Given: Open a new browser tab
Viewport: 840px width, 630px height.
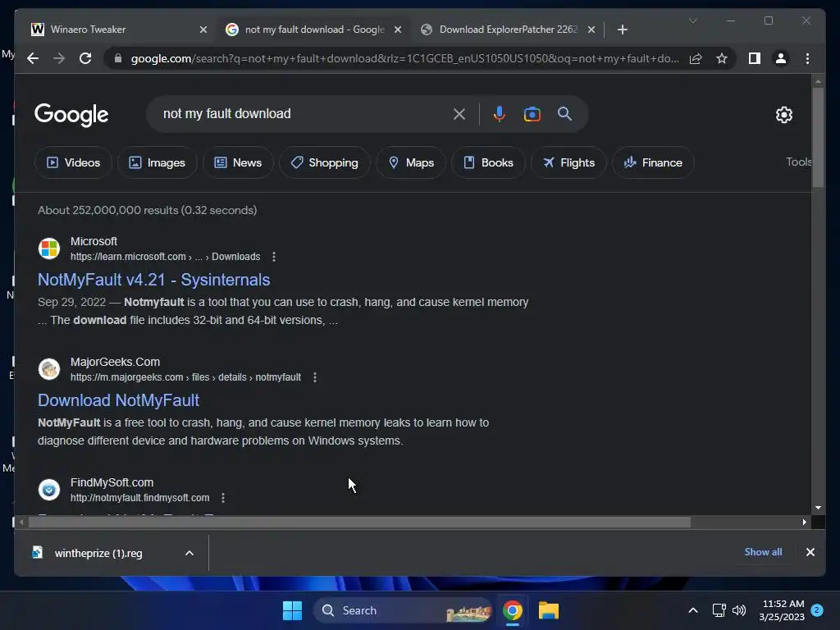Looking at the screenshot, I should coord(622,30).
